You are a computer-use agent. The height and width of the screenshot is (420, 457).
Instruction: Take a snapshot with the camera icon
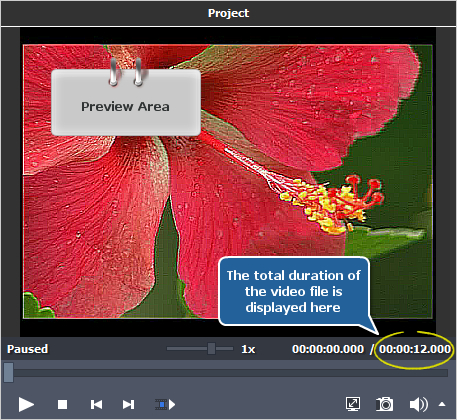(x=384, y=404)
